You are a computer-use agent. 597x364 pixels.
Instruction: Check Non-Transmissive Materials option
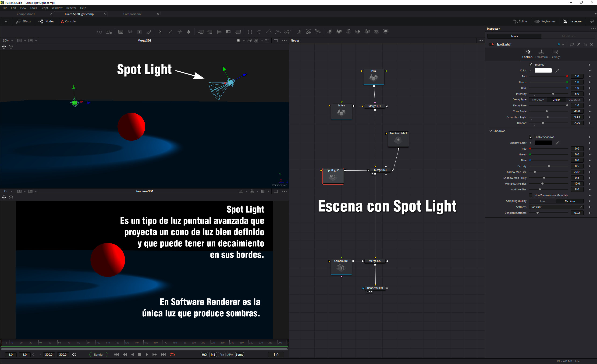(x=531, y=195)
